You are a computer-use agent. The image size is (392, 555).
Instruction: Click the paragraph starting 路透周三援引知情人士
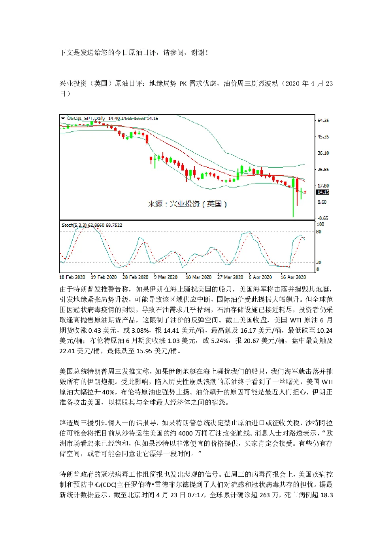[196, 438]
